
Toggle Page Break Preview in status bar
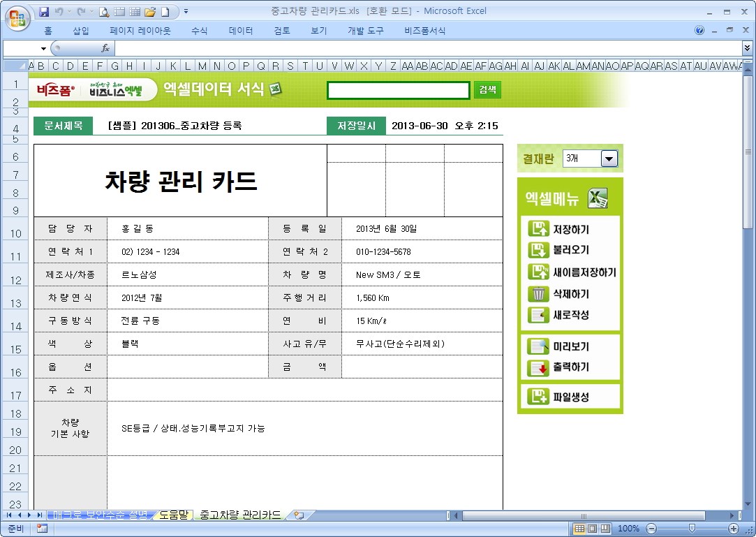605,529
